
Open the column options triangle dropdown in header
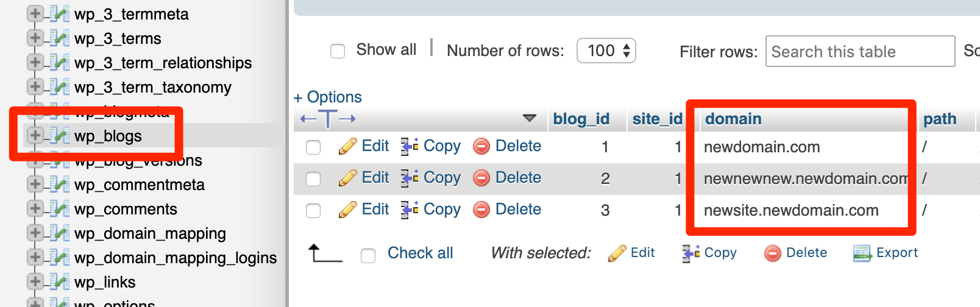point(530,118)
